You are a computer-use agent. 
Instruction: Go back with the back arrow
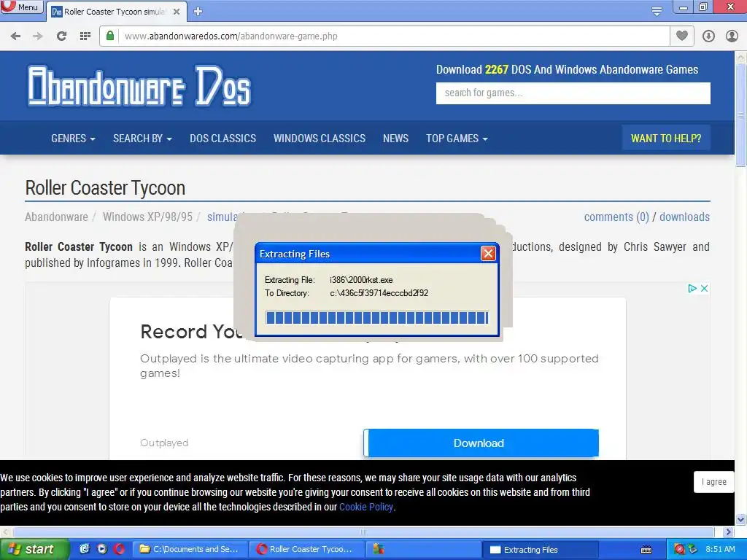pos(15,36)
